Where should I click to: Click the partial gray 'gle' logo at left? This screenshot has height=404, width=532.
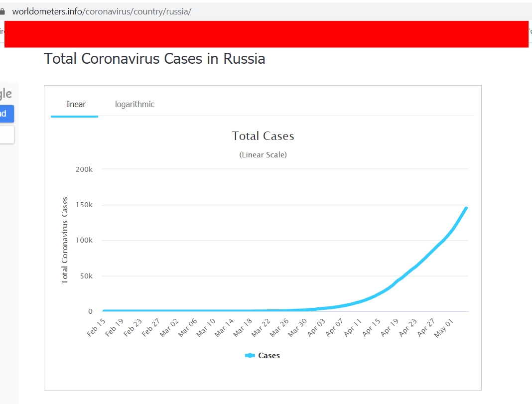[5, 94]
